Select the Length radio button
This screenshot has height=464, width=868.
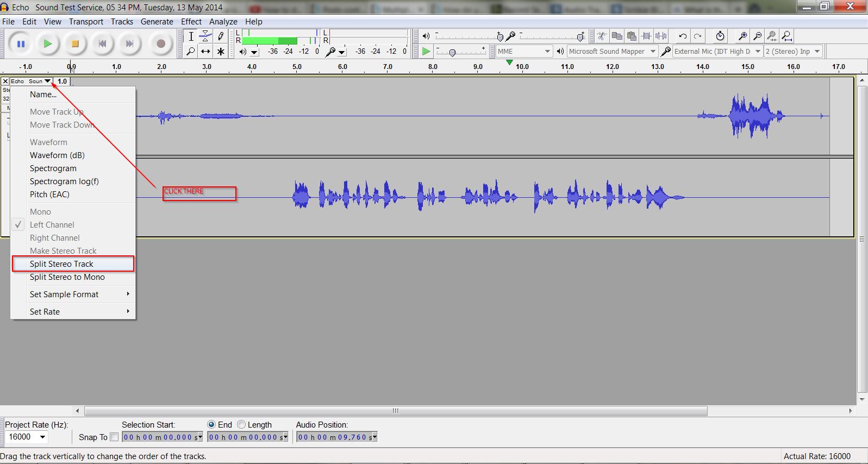(241, 424)
